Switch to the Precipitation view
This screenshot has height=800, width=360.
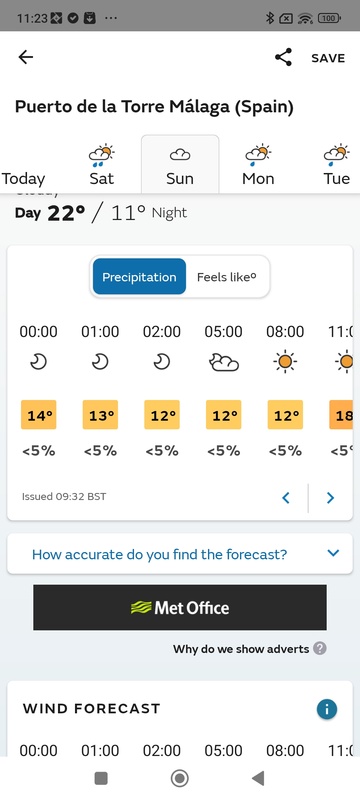pos(139,277)
